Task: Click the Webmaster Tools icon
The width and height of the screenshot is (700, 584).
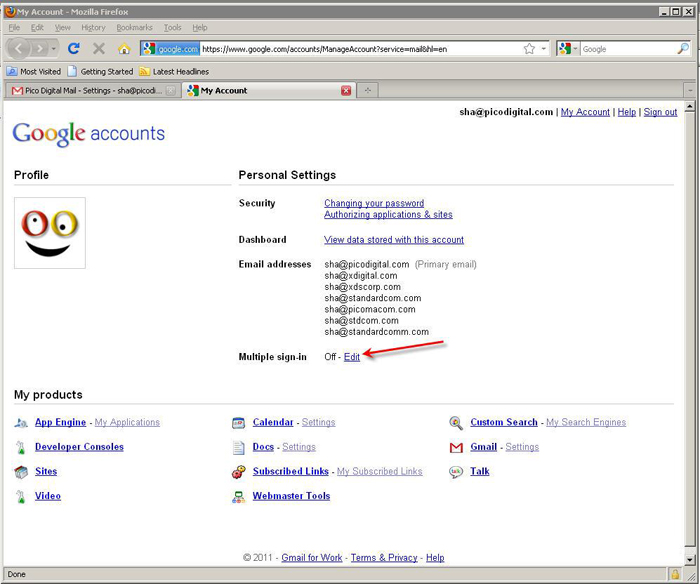Action: tap(238, 496)
